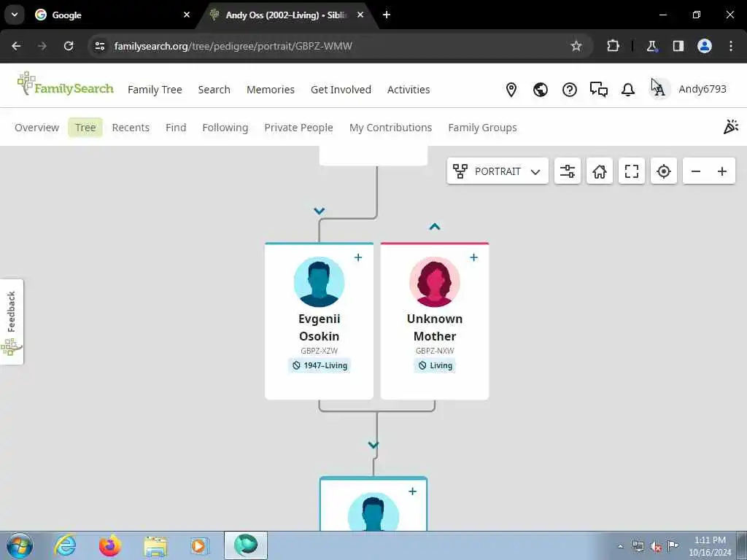Screen dimensions: 747x560
Task: Open the chat messages icon
Action: point(598,90)
